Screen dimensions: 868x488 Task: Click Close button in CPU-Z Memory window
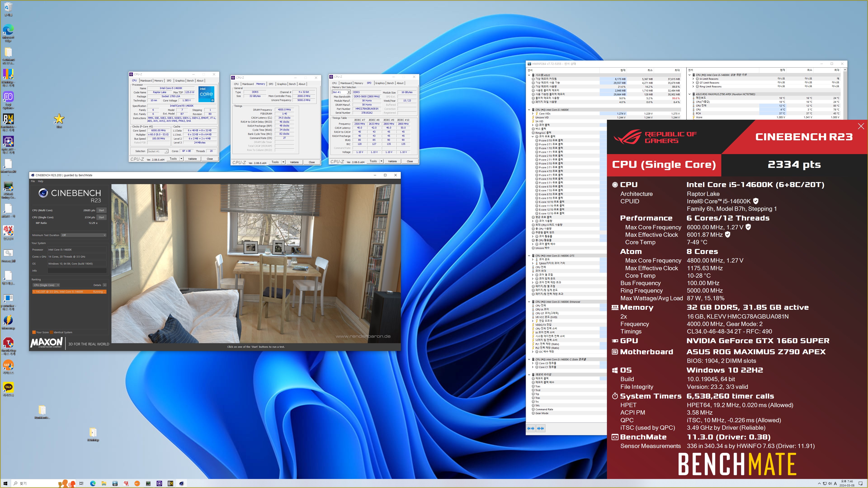tap(312, 162)
